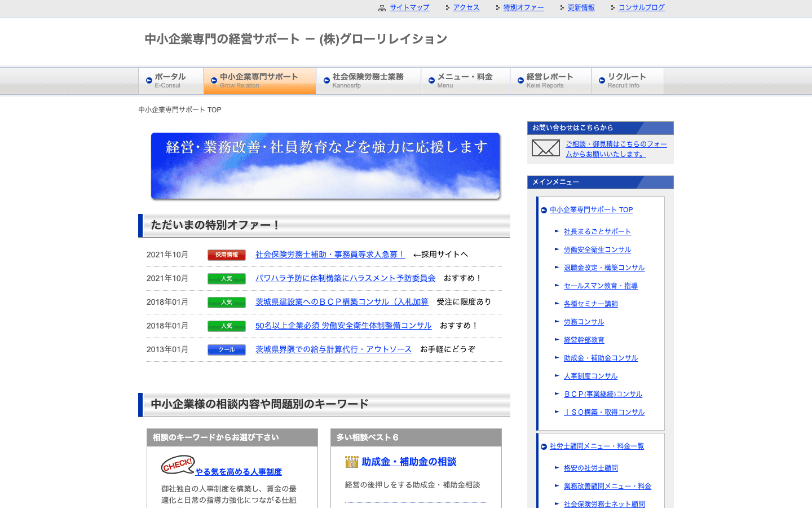Open the 更新情報 top link
This screenshot has width=812, height=508.
pos(581,8)
